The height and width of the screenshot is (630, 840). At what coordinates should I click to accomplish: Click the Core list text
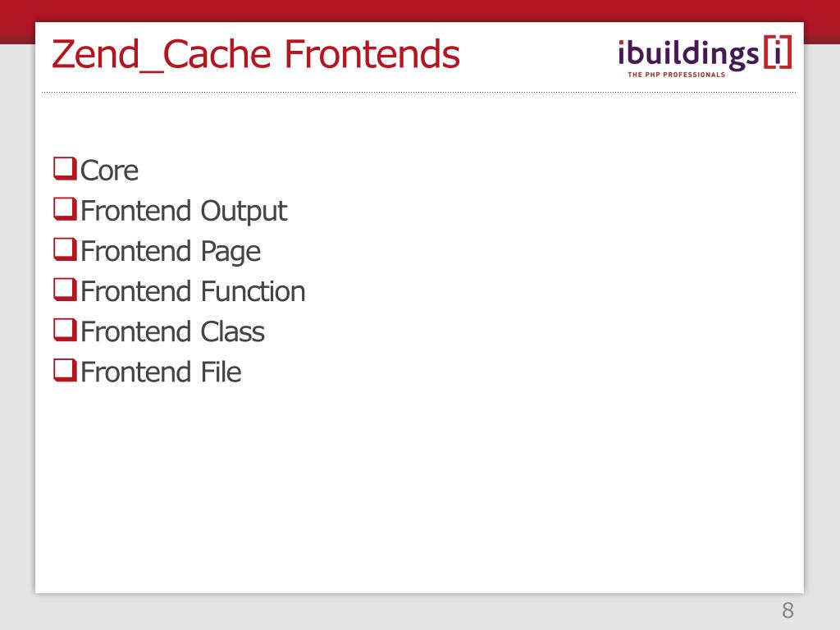click(x=109, y=171)
